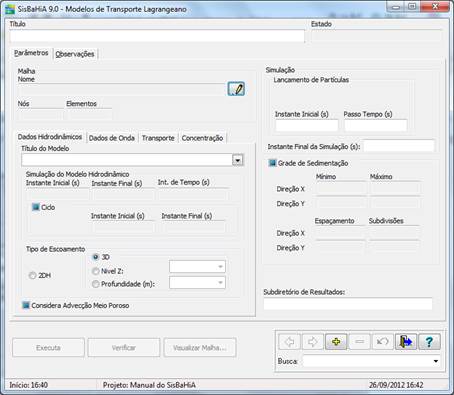Click Malha Nome field
The height and width of the screenshot is (395, 454).
(x=121, y=89)
